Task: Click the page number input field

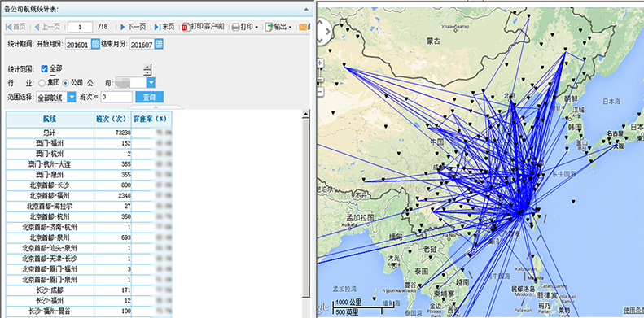Action: click(x=80, y=27)
